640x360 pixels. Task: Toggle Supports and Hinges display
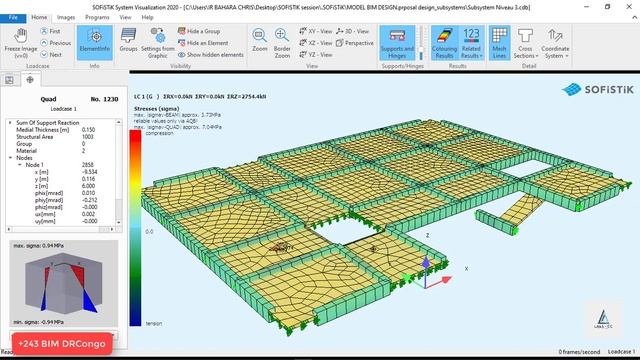coord(397,42)
